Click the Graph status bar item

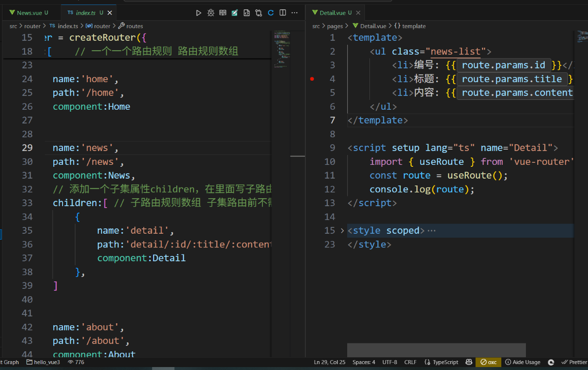(x=9, y=362)
